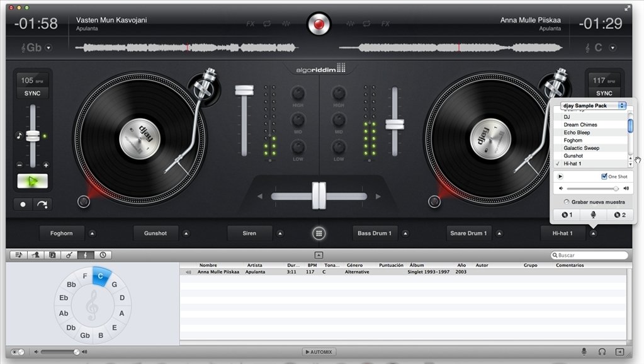Click the right turntable start/stop knob

434,202
